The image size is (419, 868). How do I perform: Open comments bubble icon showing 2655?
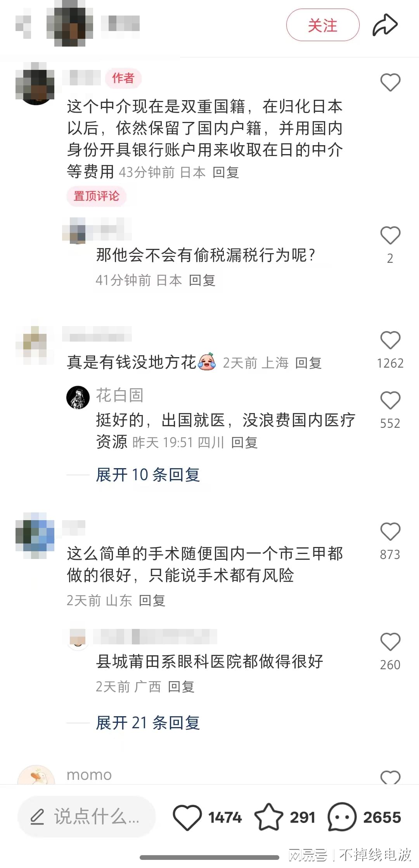click(342, 817)
